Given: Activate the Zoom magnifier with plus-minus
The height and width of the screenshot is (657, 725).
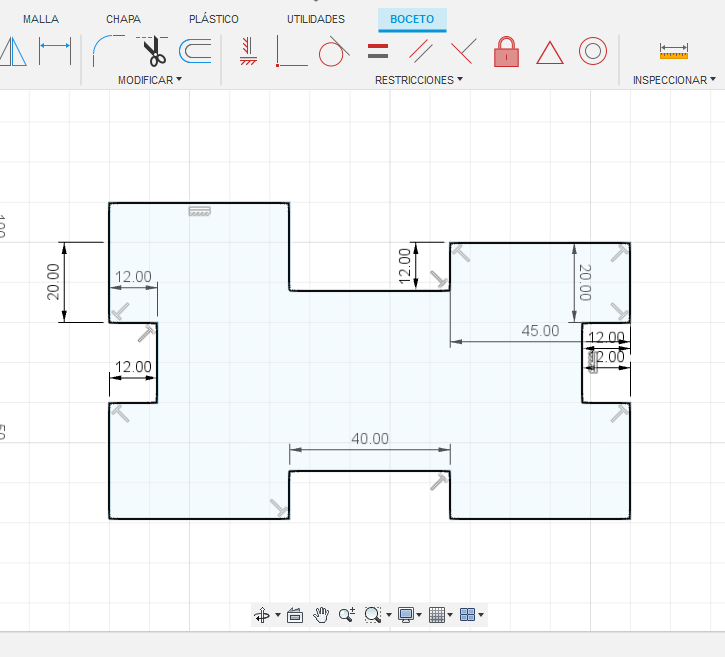Looking at the screenshot, I should (347, 614).
